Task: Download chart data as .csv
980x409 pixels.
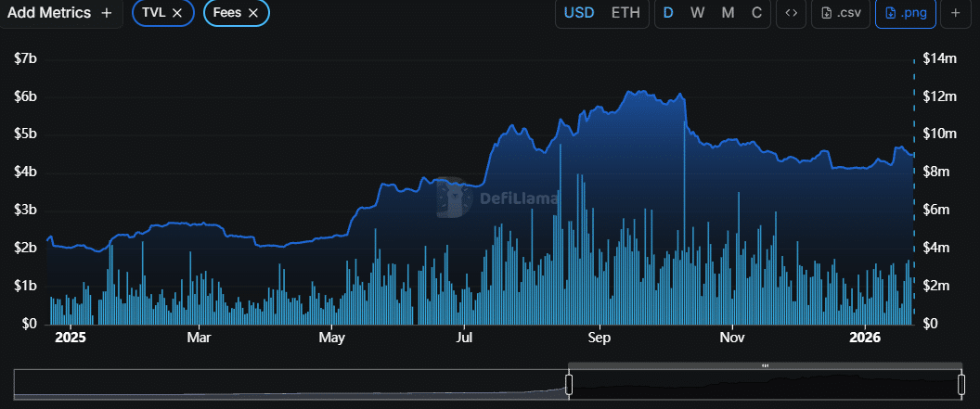Action: pyautogui.click(x=839, y=13)
